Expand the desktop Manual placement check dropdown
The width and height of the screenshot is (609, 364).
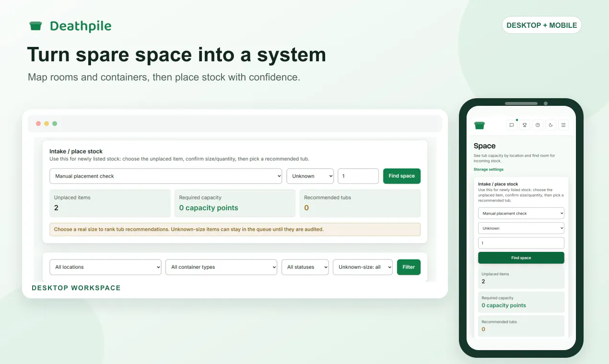point(166,176)
